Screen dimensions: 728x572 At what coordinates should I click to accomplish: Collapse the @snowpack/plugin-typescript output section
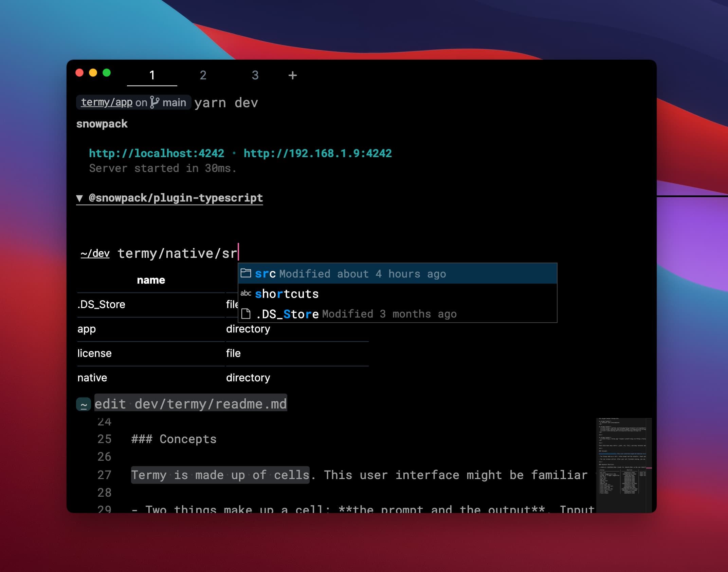[80, 198]
